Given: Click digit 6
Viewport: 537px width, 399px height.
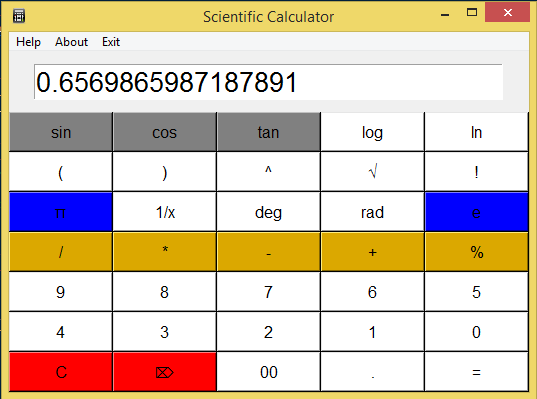Looking at the screenshot, I should tap(372, 292).
